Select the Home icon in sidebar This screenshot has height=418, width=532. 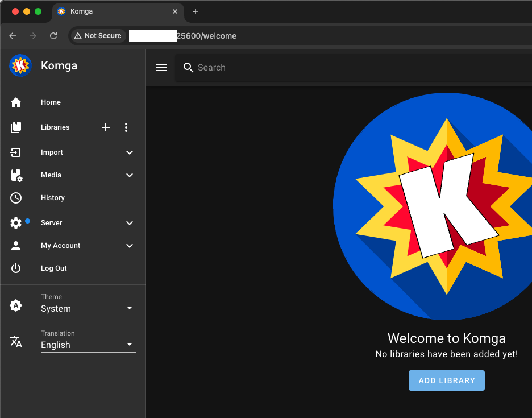[16, 102]
